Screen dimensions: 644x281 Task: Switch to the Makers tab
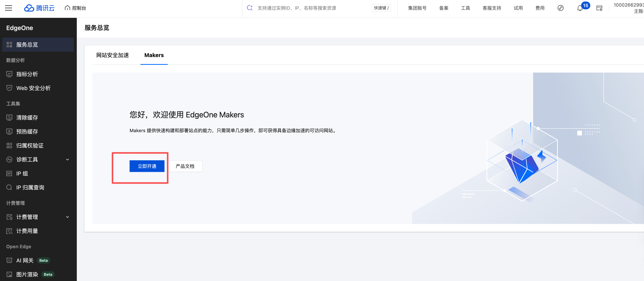point(154,55)
